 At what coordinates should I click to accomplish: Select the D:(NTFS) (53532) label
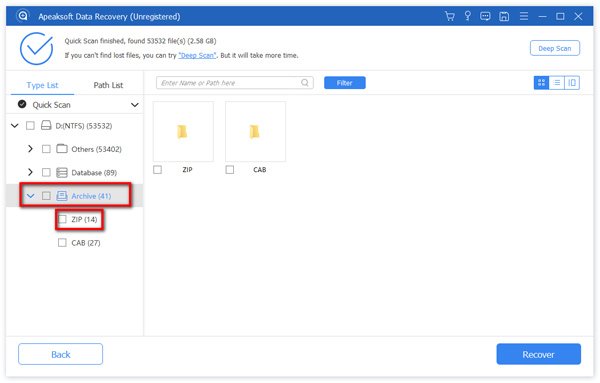click(84, 125)
